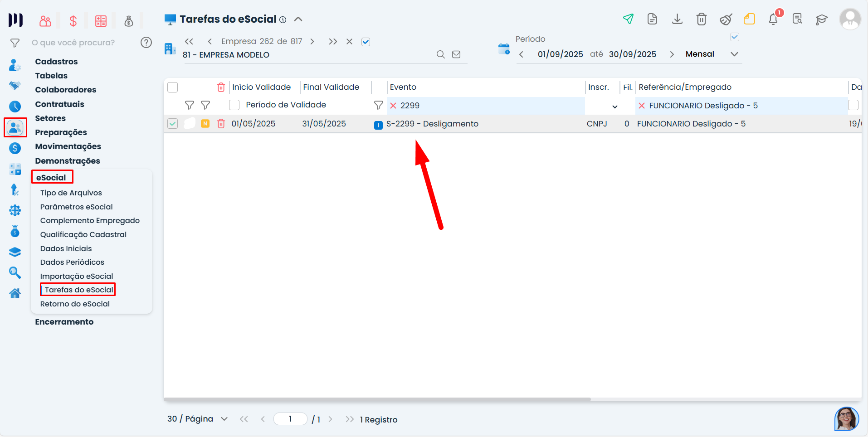Open the person with gear sidebar icon

point(15,65)
